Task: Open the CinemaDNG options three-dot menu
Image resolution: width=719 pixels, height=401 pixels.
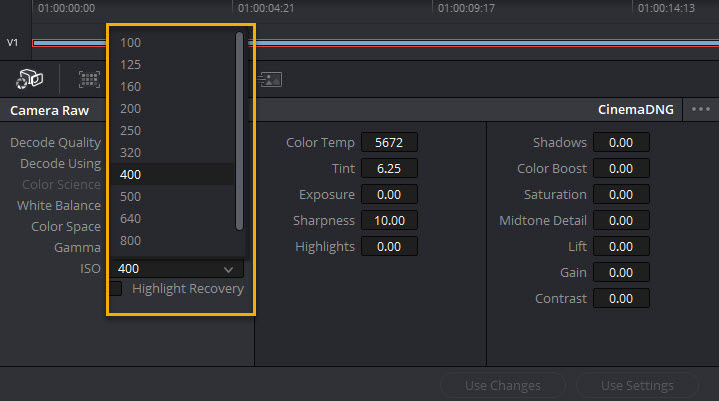Action: pos(700,110)
